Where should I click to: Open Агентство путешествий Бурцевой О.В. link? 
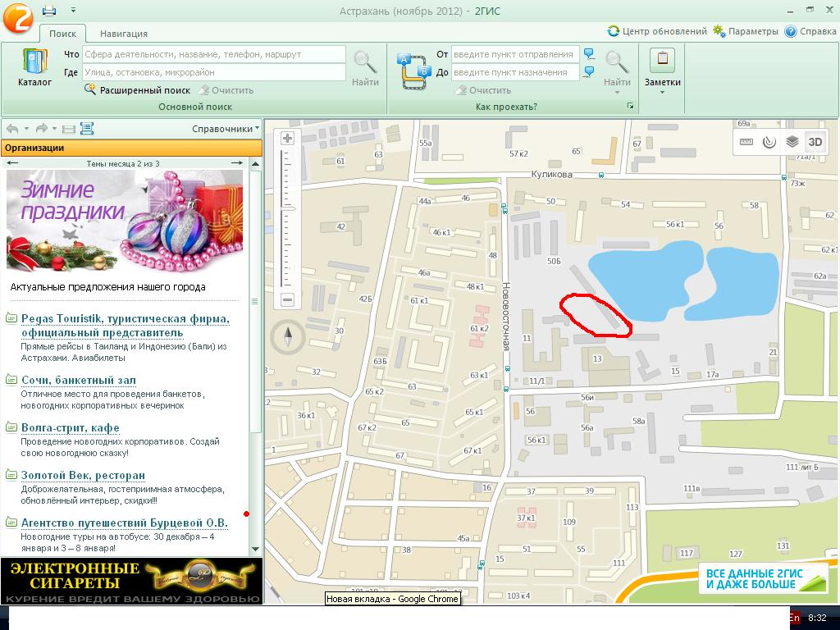coord(125,523)
